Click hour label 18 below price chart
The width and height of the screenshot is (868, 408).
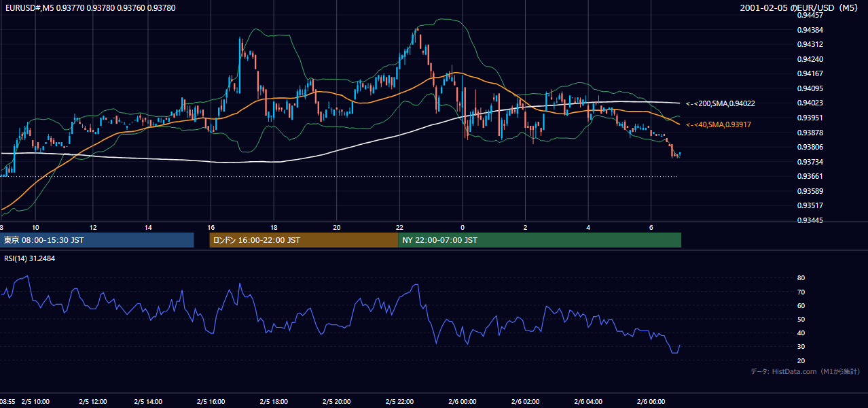click(274, 227)
